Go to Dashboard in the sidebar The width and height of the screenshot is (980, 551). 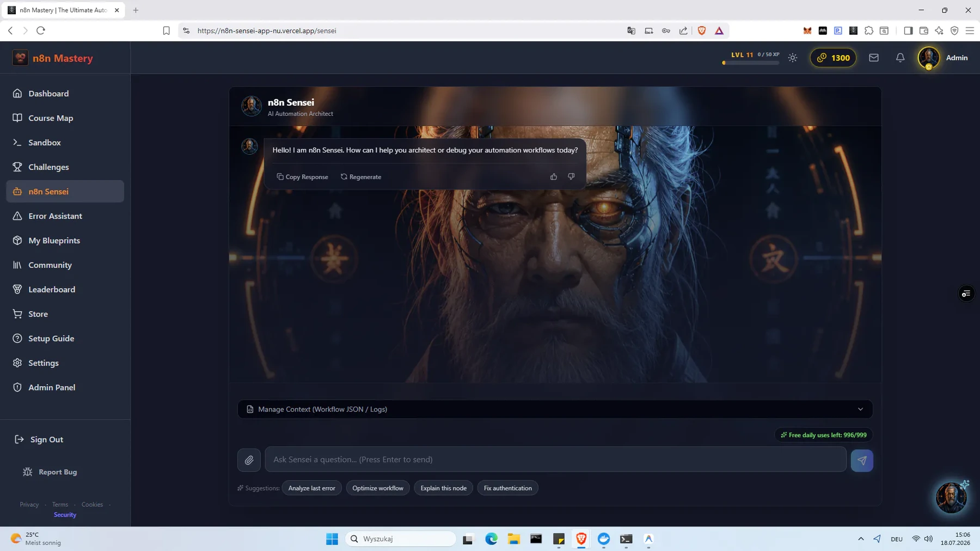coord(65,94)
